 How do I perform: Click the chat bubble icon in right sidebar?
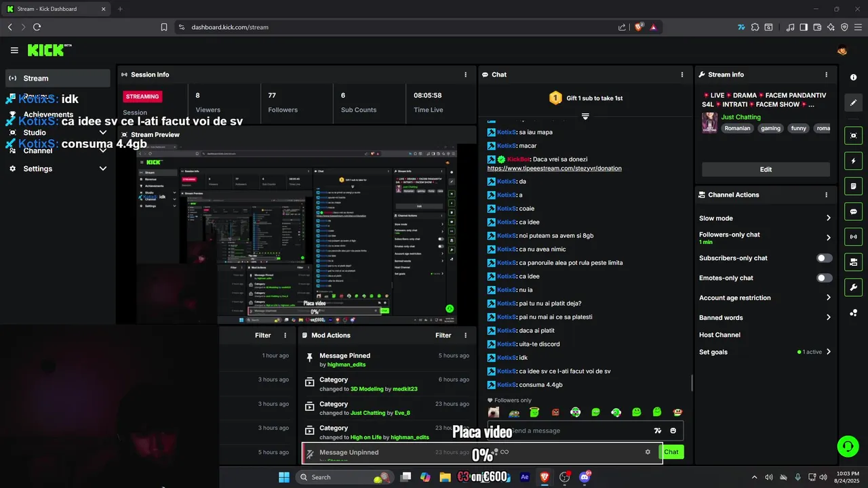[854, 211]
